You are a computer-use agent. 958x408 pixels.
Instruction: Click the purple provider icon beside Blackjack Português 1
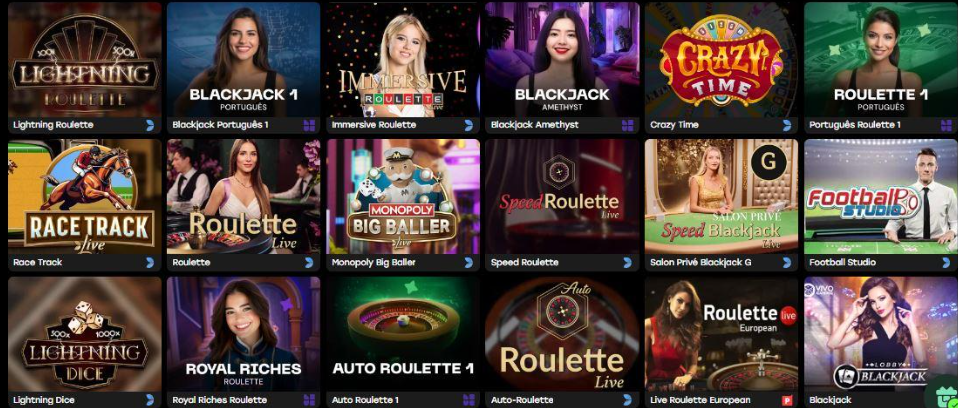click(310, 125)
